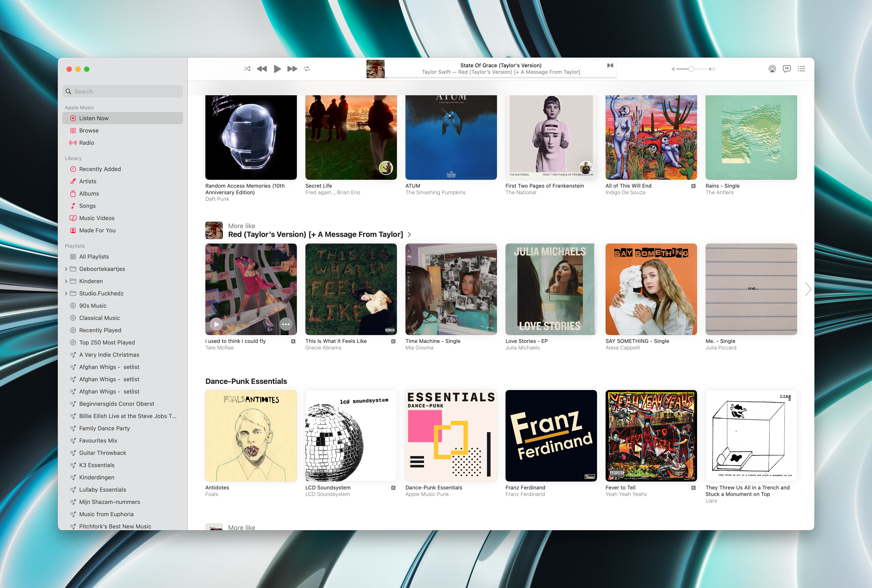
Task: Open more options on Tate McRae album
Action: click(286, 324)
